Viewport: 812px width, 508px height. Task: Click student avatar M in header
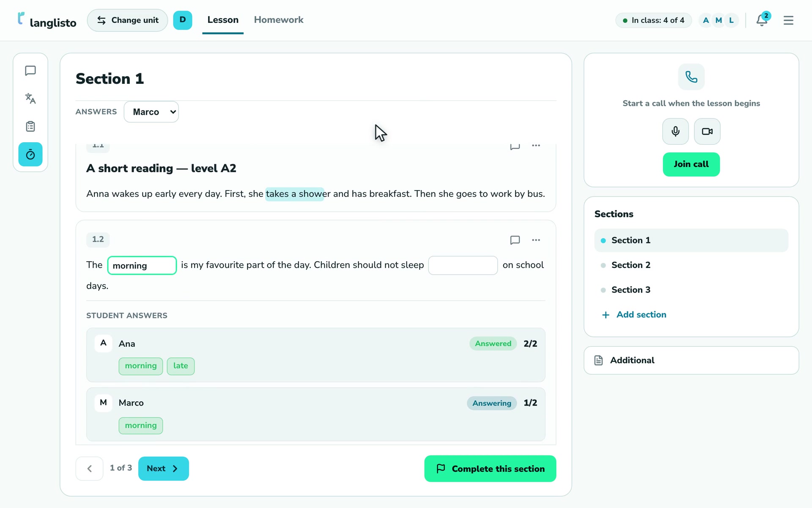(x=718, y=20)
